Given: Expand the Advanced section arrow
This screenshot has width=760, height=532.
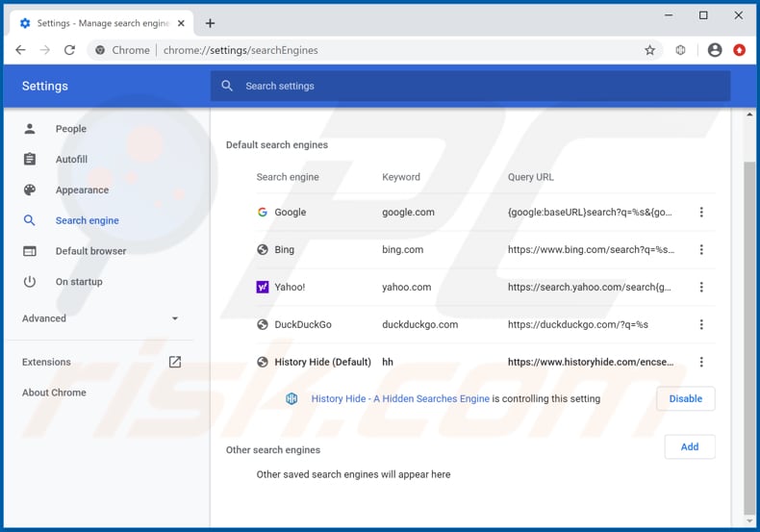Looking at the screenshot, I should click(x=175, y=318).
